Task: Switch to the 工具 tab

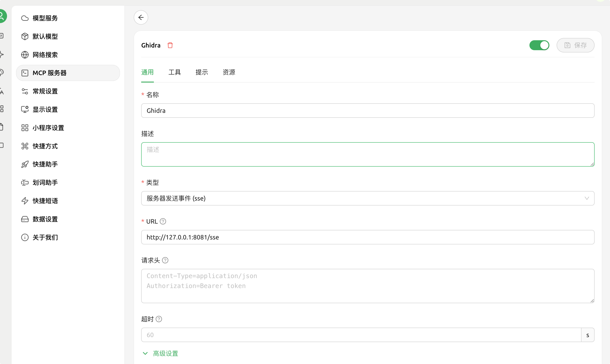Action: click(174, 72)
